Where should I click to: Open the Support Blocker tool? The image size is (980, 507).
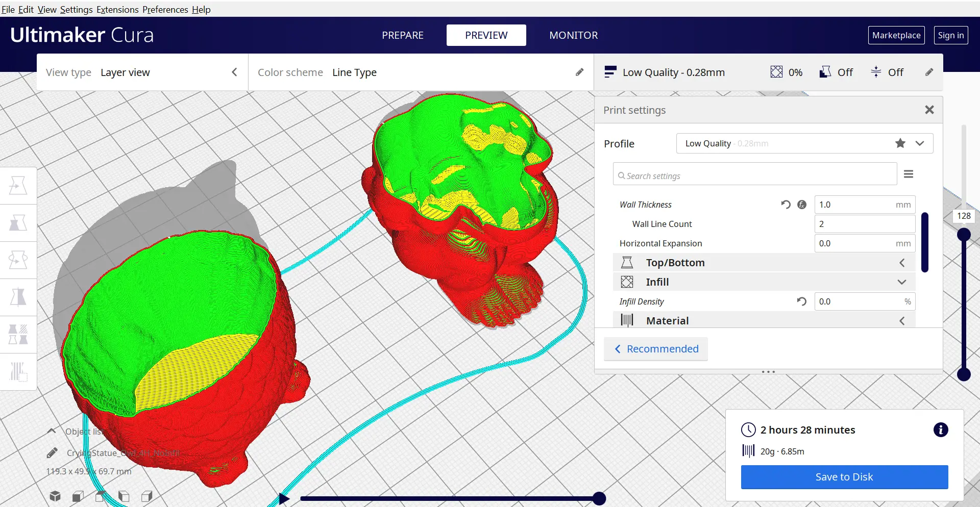[18, 372]
